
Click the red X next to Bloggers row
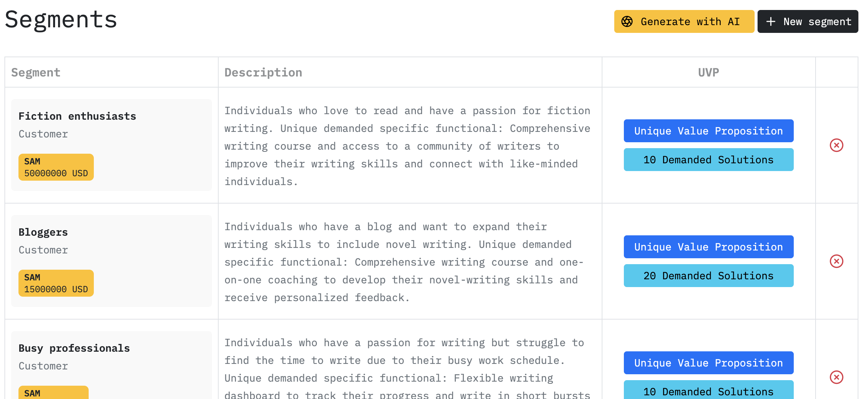837,262
